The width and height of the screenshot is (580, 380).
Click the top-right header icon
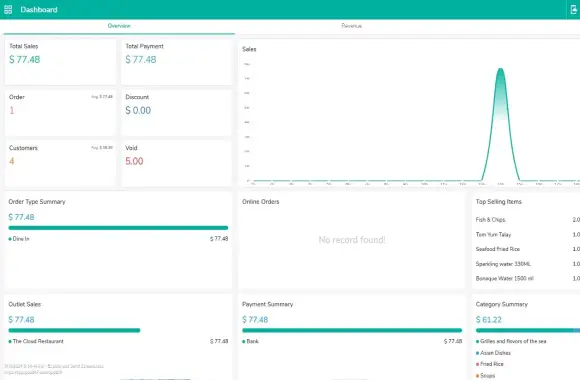tap(573, 10)
